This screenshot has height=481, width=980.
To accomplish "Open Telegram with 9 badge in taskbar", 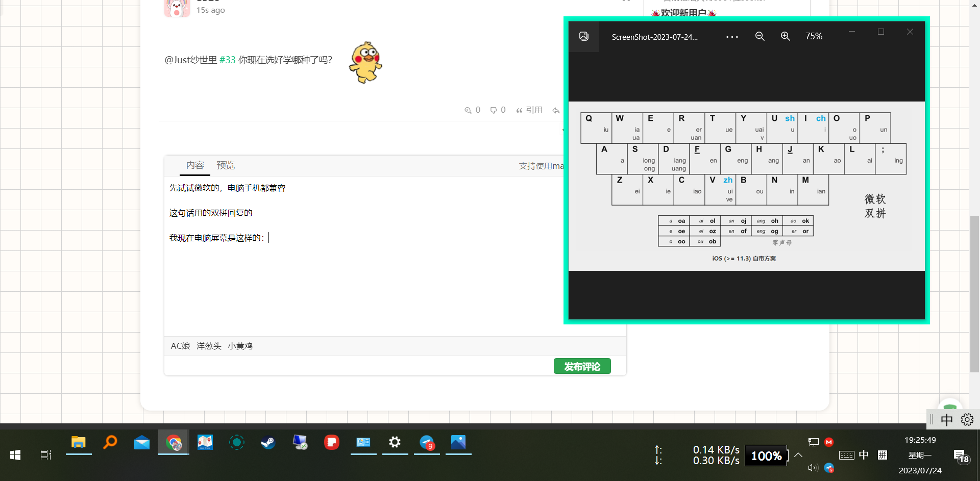I will (427, 442).
